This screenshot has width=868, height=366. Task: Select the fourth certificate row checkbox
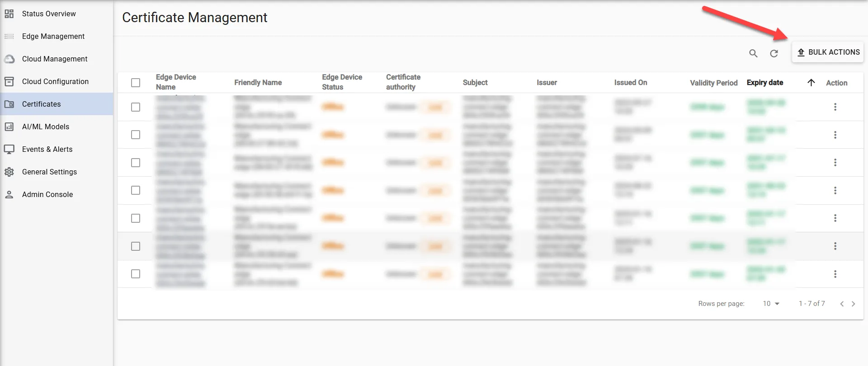(x=136, y=190)
